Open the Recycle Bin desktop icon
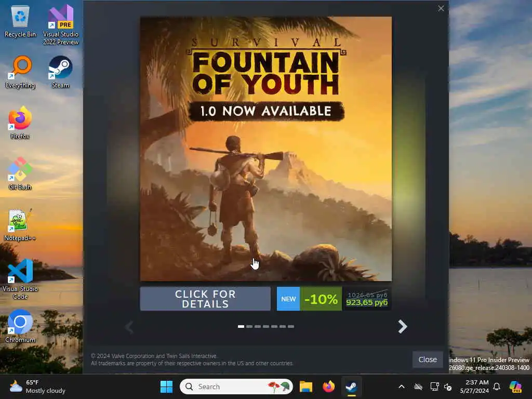This screenshot has height=399, width=532. pos(20,22)
